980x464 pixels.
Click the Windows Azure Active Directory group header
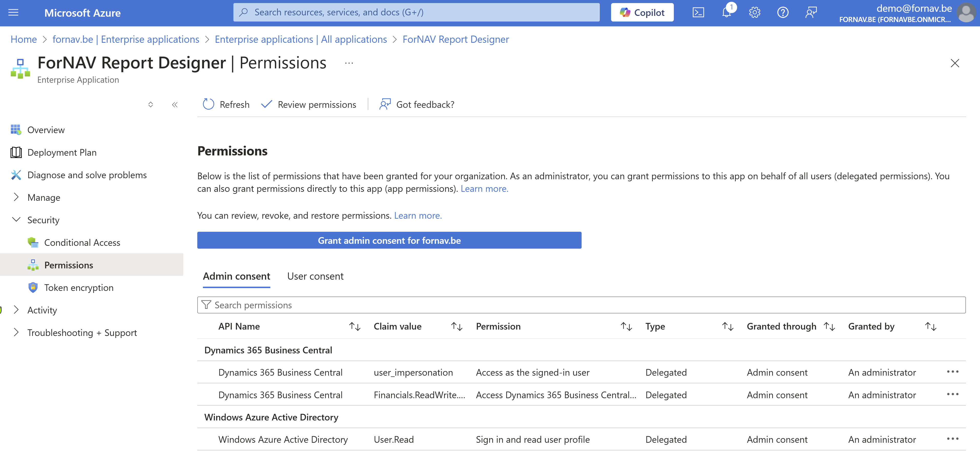pyautogui.click(x=271, y=418)
